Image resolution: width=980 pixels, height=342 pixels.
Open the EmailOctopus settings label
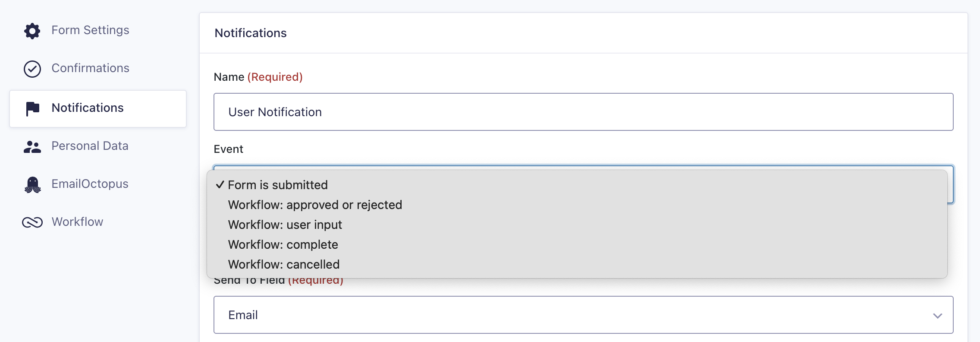tap(90, 184)
